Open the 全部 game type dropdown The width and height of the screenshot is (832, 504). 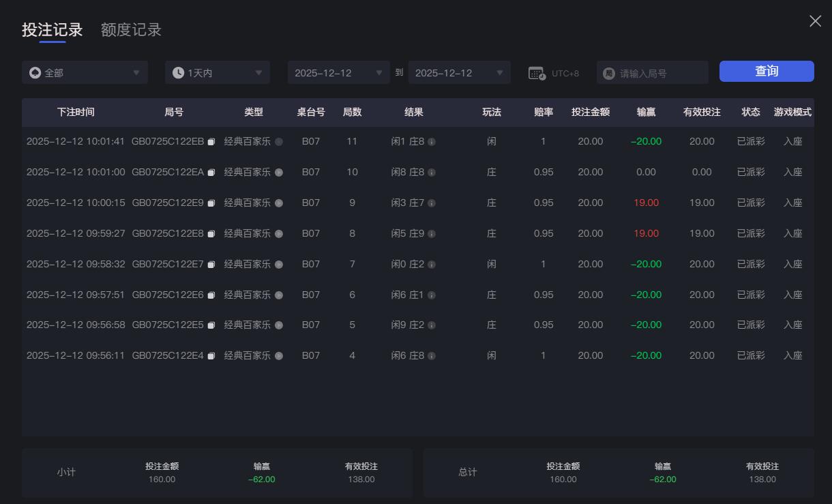(x=85, y=72)
